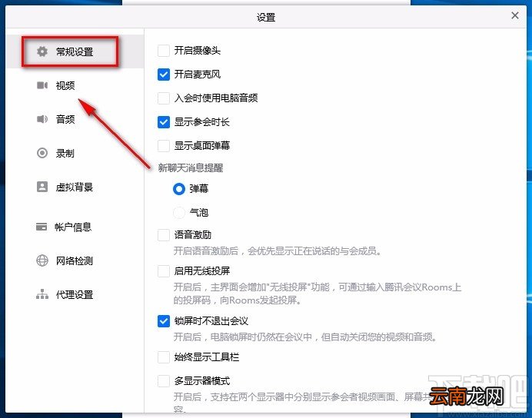Turn on the 语音激励 checkbox
Screen dimensions: 532x418
pyautogui.click(x=164, y=234)
